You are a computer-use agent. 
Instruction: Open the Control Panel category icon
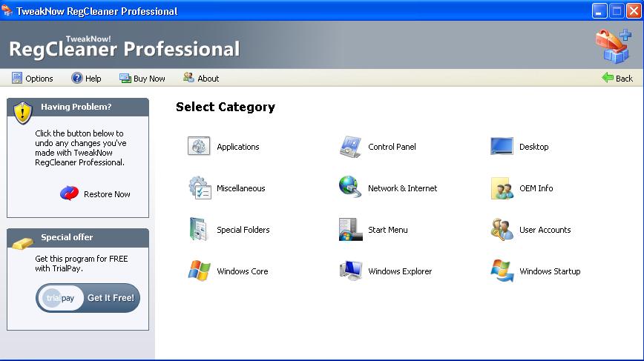pyautogui.click(x=350, y=147)
